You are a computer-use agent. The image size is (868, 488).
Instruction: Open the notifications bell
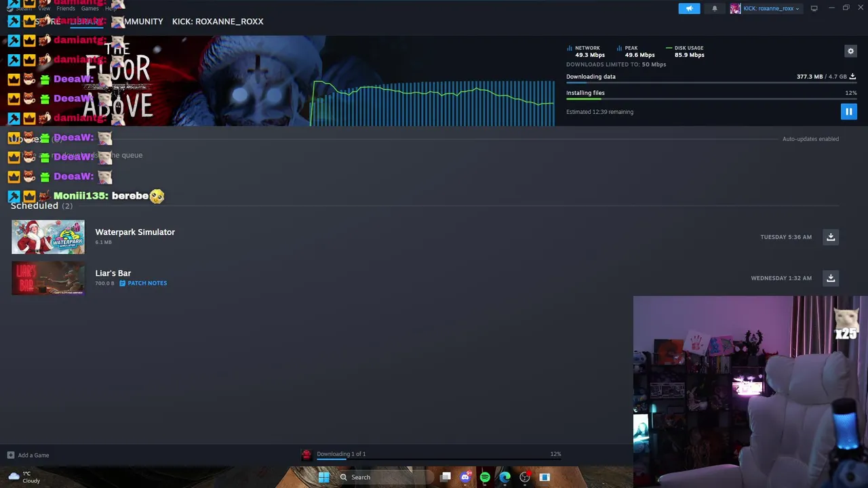(x=714, y=8)
